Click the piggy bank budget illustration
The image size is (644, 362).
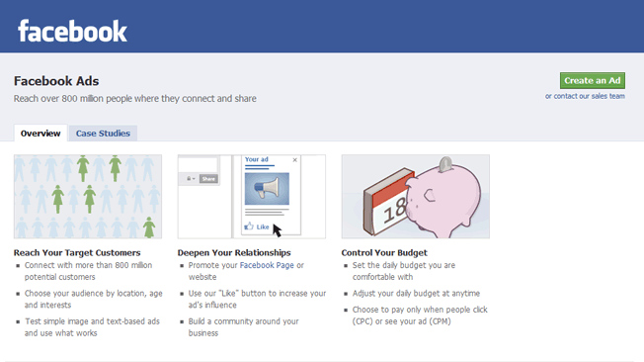(x=415, y=197)
